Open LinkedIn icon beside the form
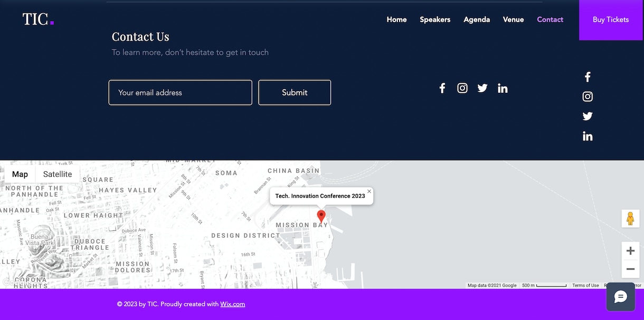 (503, 88)
